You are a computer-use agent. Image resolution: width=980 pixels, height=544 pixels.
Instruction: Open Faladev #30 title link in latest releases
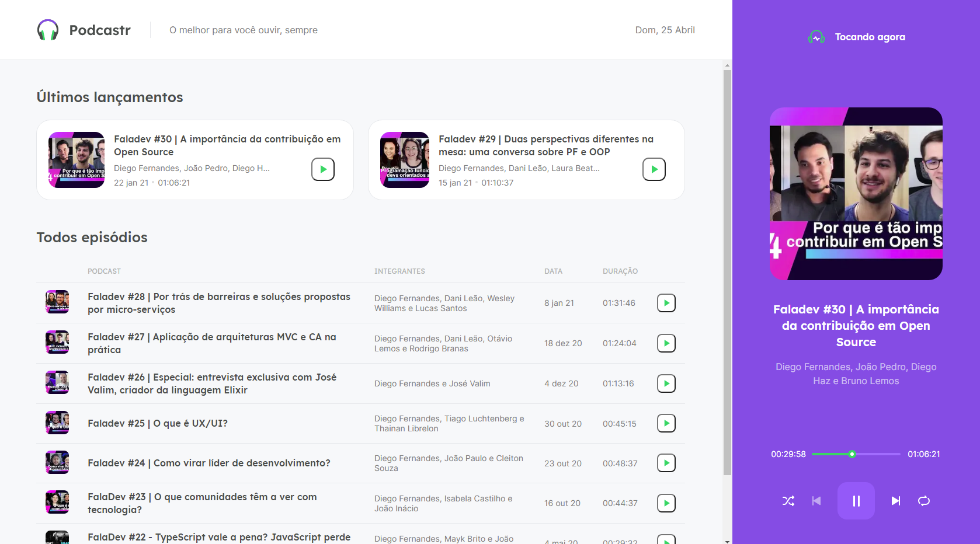pos(227,145)
